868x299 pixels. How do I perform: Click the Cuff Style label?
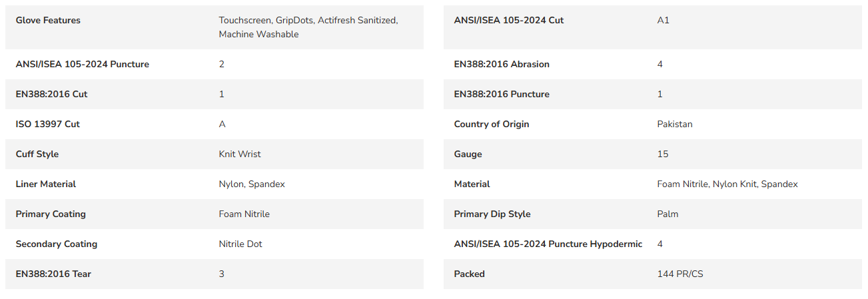coord(37,154)
